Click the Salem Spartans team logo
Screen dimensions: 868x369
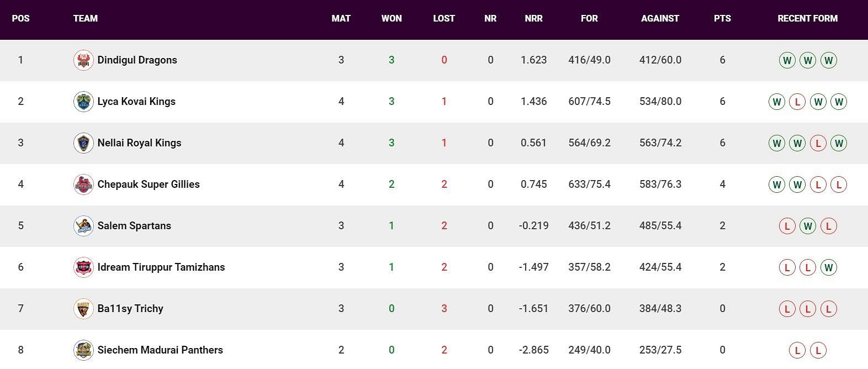click(83, 226)
